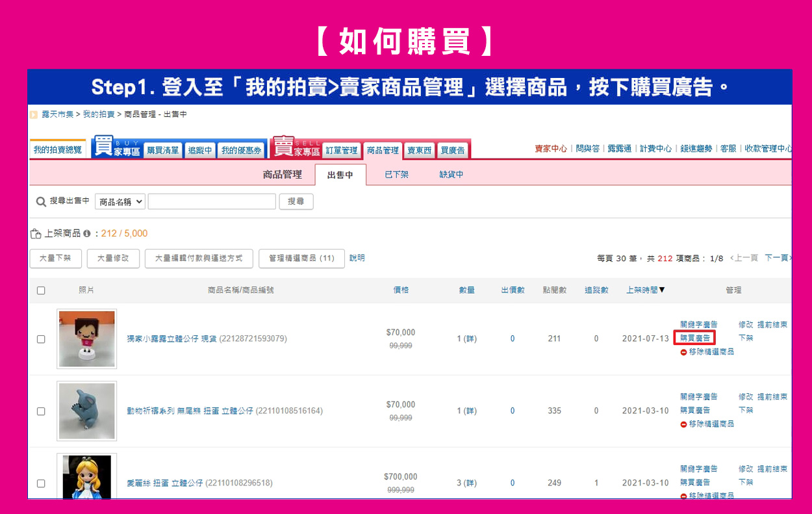Open the 愛麗絲 figure product thumbnail
Screen dimensions: 812x514
click(x=86, y=476)
